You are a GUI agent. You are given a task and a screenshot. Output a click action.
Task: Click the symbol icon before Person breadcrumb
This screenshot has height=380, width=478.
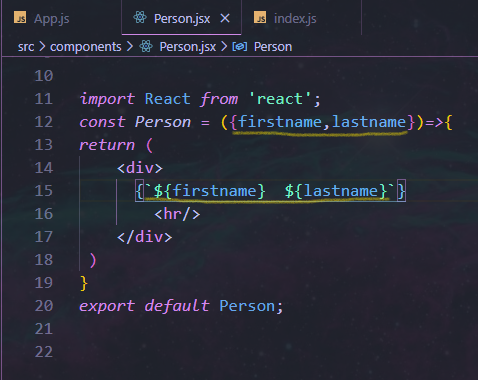tap(240, 47)
